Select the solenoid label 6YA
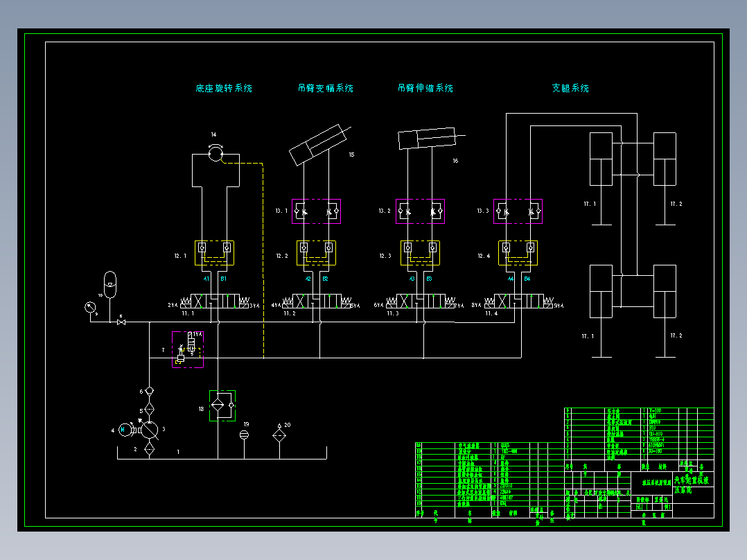 pos(379,305)
